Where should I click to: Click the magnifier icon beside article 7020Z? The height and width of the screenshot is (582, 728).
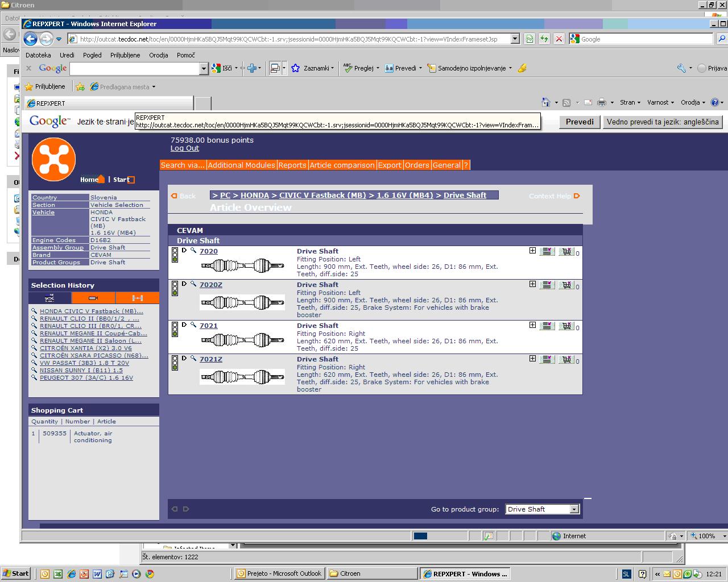click(x=193, y=284)
